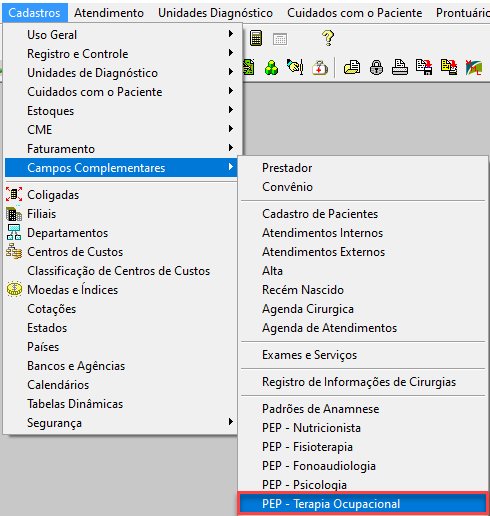Expand Unidades de Diagnóstico submenu arrow
The height and width of the screenshot is (516, 490).
(x=230, y=72)
